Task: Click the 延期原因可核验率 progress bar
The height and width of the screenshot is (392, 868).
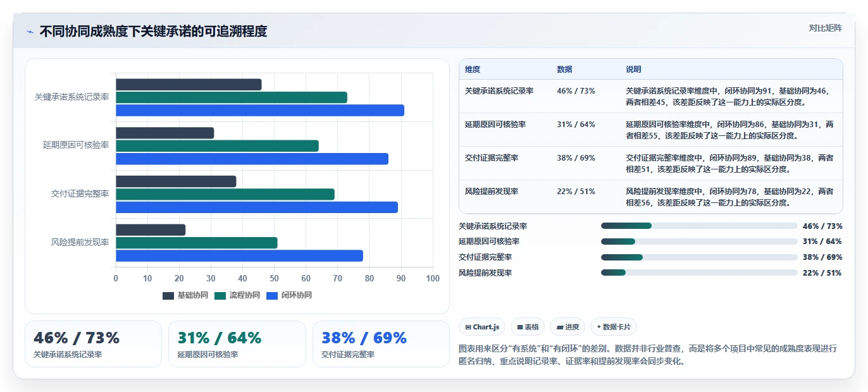Action: pyautogui.click(x=699, y=242)
